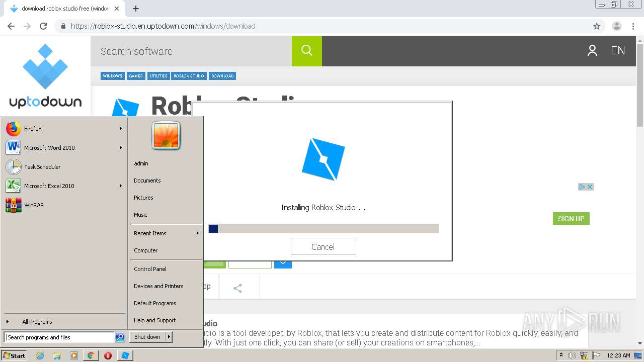
Task: Click the Start button
Action: (x=14, y=355)
